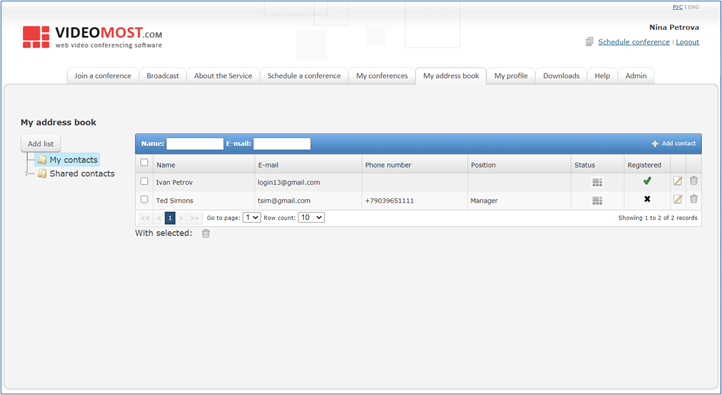Check the Ted Simons row checkbox

(x=144, y=199)
